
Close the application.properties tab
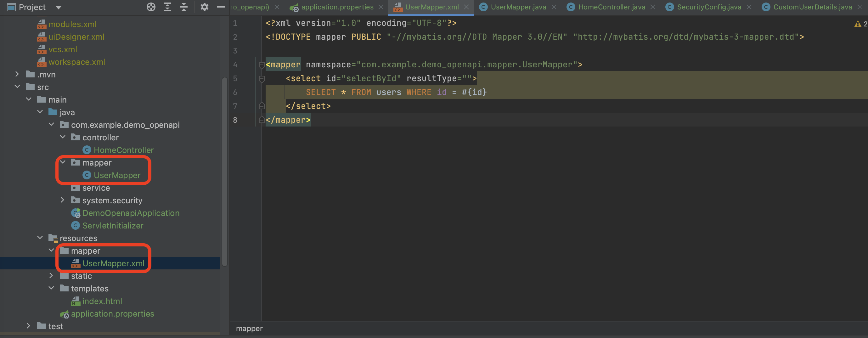[381, 7]
